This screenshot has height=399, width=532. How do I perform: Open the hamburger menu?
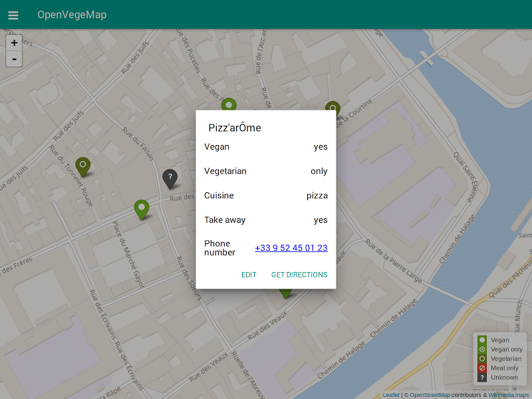(13, 15)
